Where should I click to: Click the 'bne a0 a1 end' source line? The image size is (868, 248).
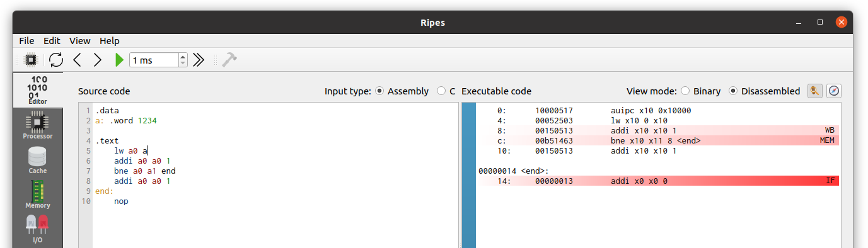point(145,171)
